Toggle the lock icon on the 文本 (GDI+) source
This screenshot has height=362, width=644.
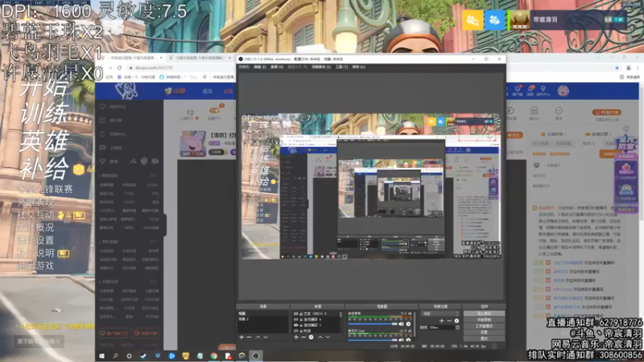(x=301, y=314)
